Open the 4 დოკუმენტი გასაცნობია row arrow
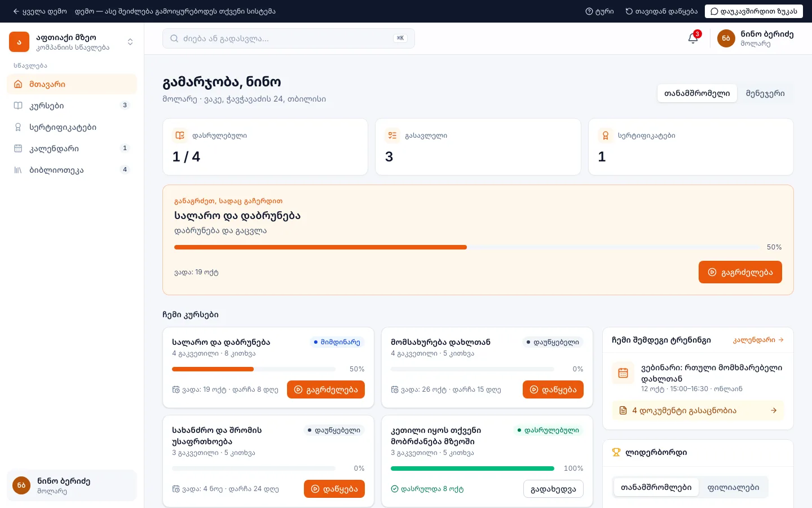Screen dimensions: 812x508 [774, 410]
